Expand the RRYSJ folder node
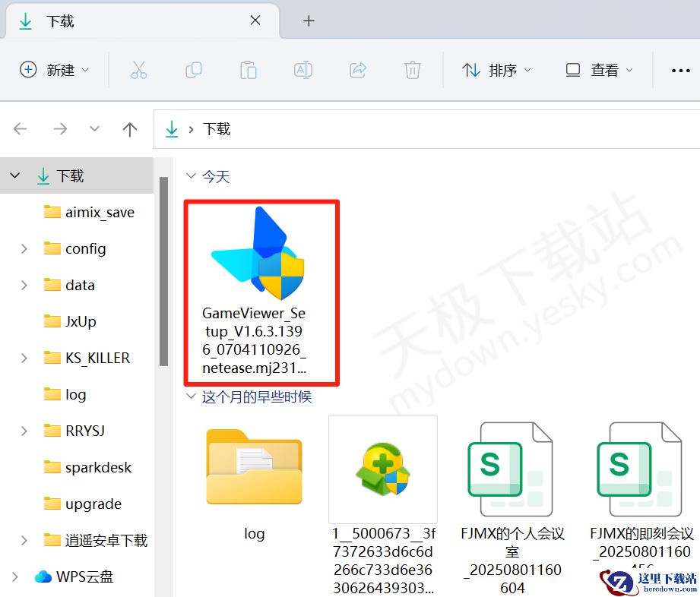The width and height of the screenshot is (700, 597). [x=24, y=431]
